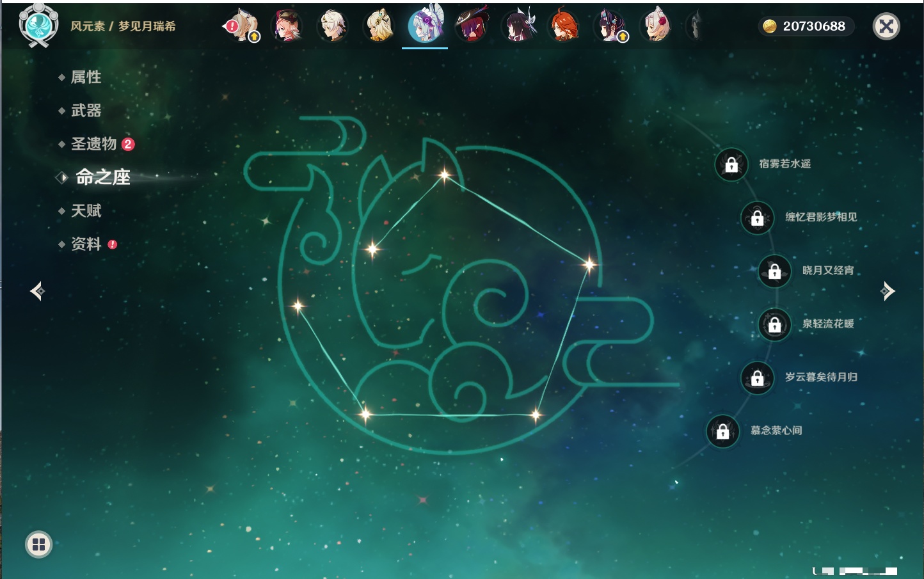Select the pink-haired character with red cap portrait
This screenshot has height=579, width=924.
click(286, 26)
